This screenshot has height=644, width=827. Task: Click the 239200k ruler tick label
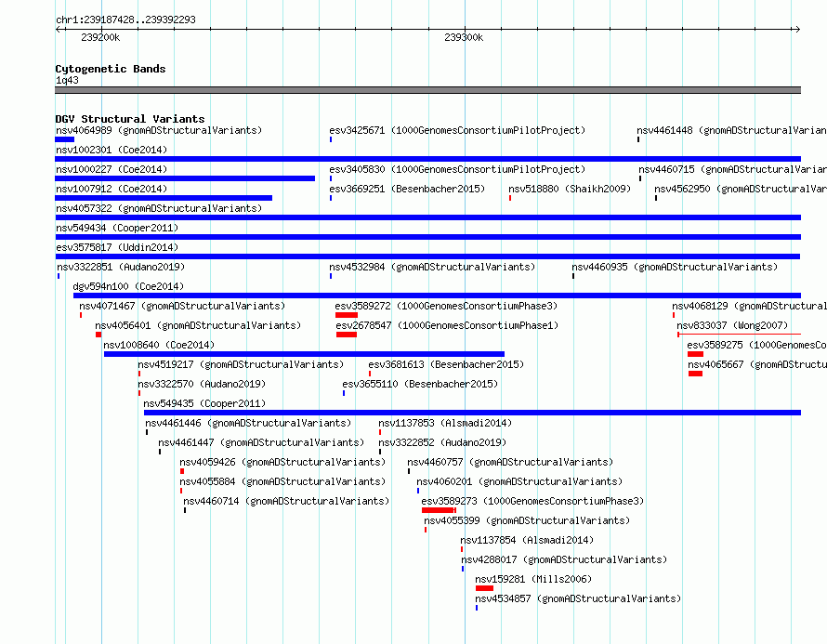(x=100, y=37)
